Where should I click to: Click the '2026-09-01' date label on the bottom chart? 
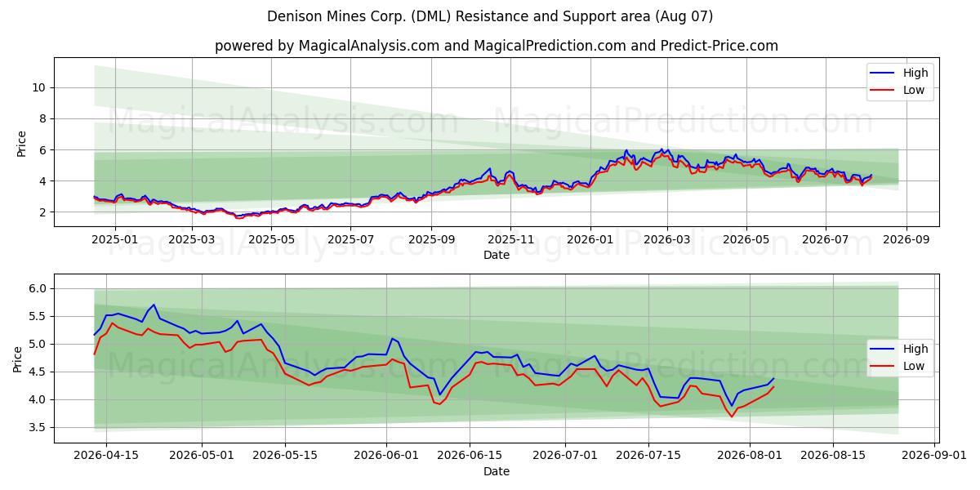click(934, 457)
